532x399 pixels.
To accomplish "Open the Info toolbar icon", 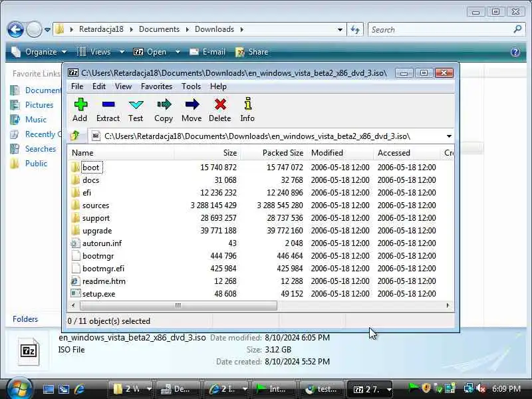I will coord(247,110).
